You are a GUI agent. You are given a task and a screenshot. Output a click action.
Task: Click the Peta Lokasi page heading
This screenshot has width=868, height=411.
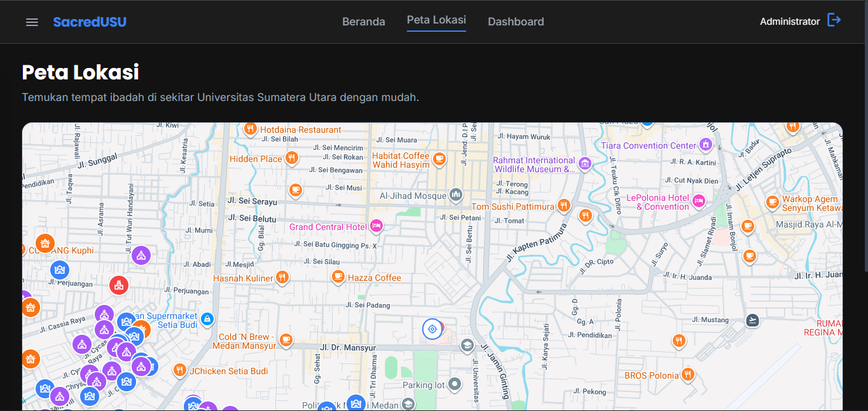[x=80, y=72]
